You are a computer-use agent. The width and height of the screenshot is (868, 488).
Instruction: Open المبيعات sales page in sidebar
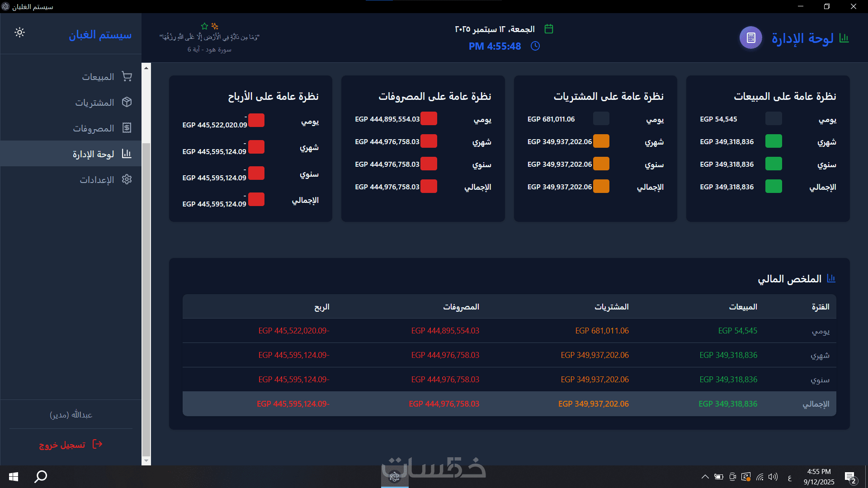98,77
